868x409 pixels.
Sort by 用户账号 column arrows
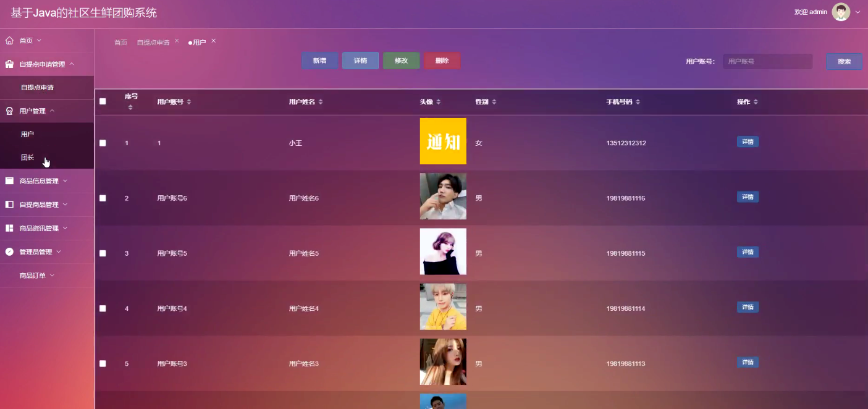pos(189,102)
